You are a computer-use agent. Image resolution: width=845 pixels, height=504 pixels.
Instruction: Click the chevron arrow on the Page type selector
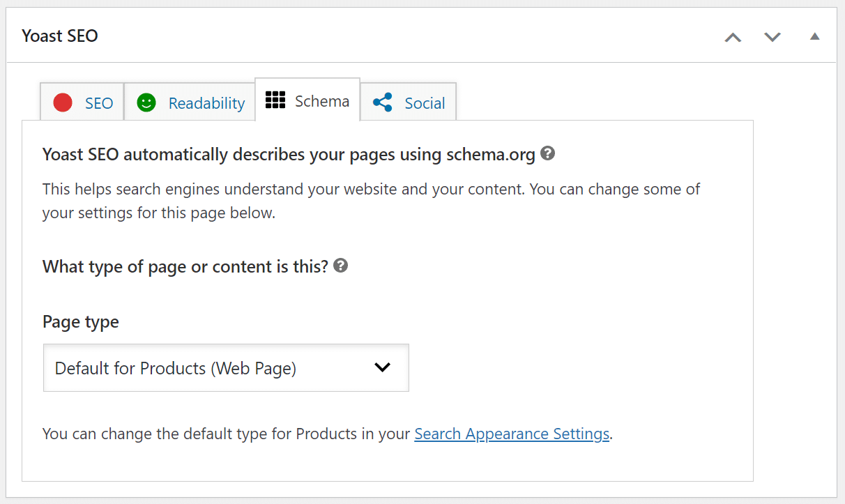382,367
